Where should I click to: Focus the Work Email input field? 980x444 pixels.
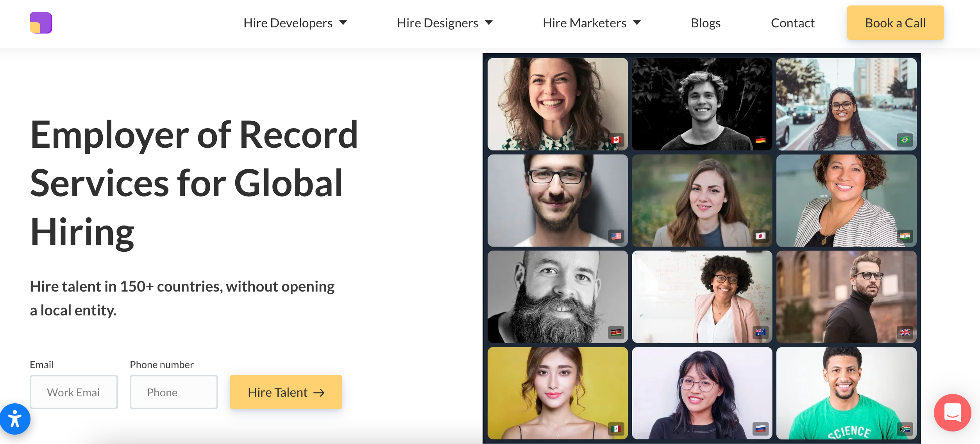[x=74, y=392]
